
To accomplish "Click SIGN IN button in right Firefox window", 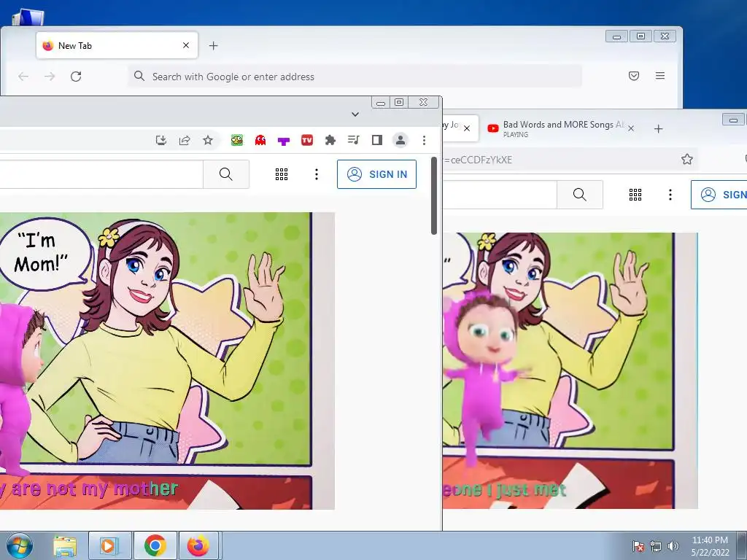I will pos(719,194).
